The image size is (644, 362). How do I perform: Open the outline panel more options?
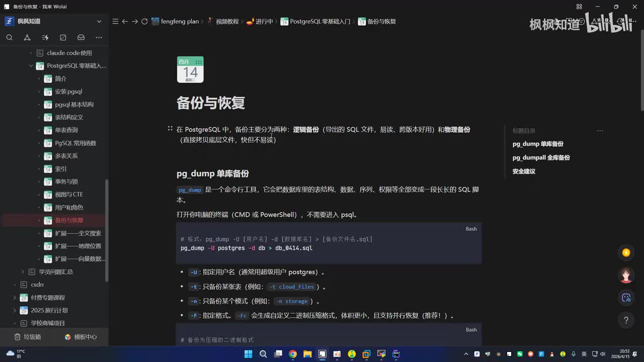coord(600,131)
